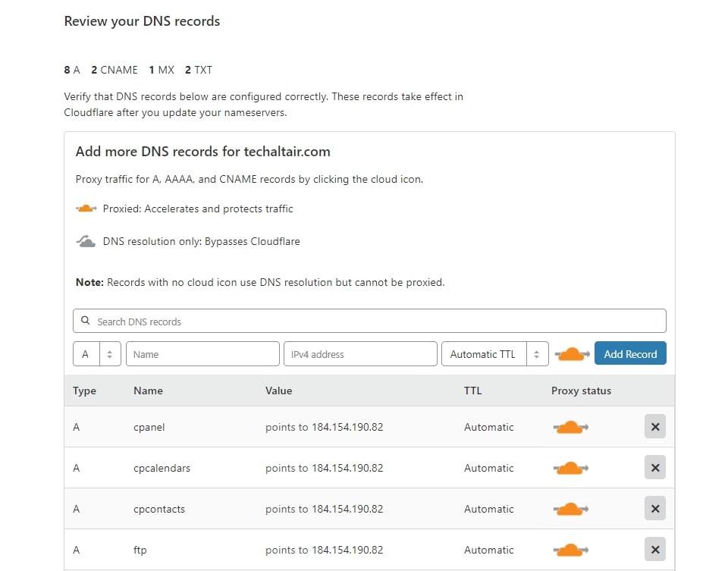Click the orange Proxied legend cloud icon
This screenshot has height=571, width=728.
coord(86,209)
